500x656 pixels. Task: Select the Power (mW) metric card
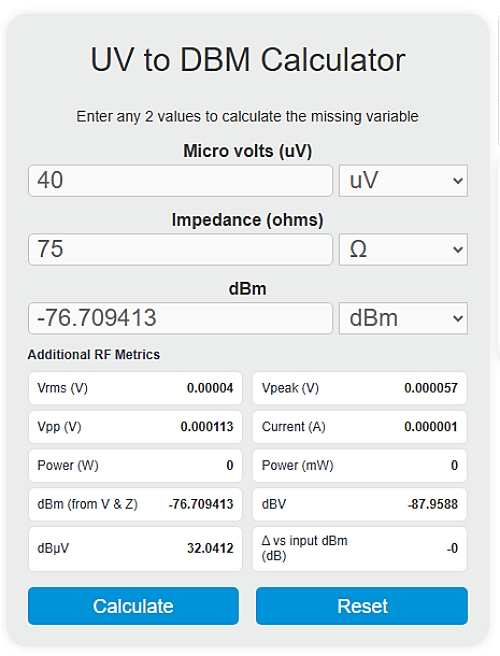click(360, 465)
